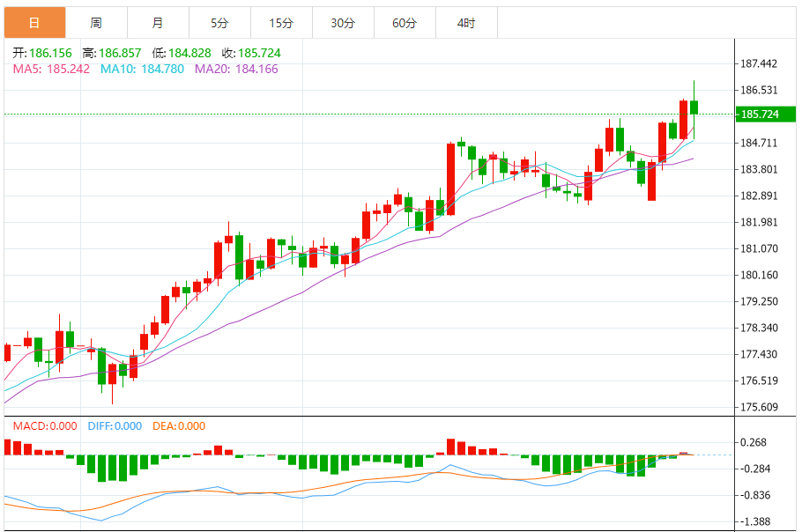
Task: Click the MA20: 184.166 indicator label
Action: [x=236, y=69]
